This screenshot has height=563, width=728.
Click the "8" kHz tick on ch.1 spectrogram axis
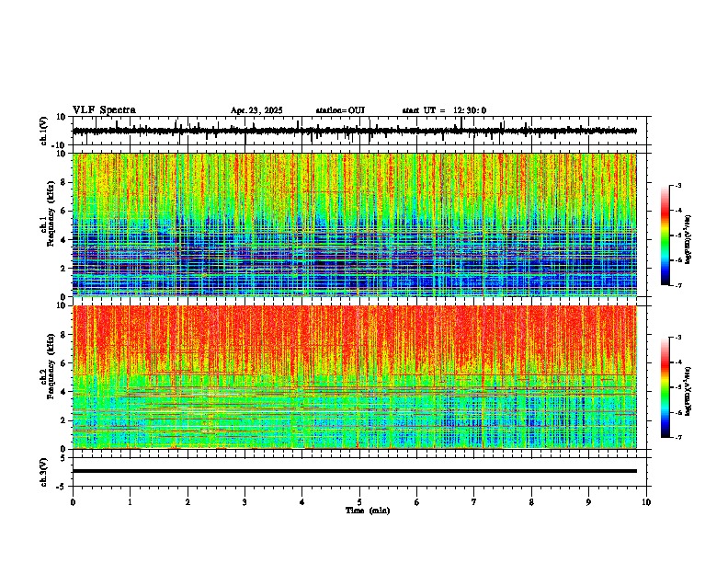(64, 182)
